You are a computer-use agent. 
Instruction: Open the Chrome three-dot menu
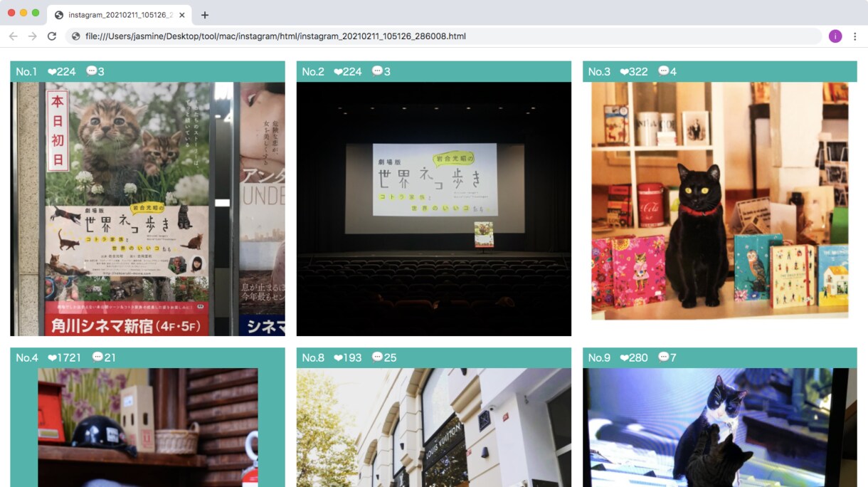coord(854,36)
